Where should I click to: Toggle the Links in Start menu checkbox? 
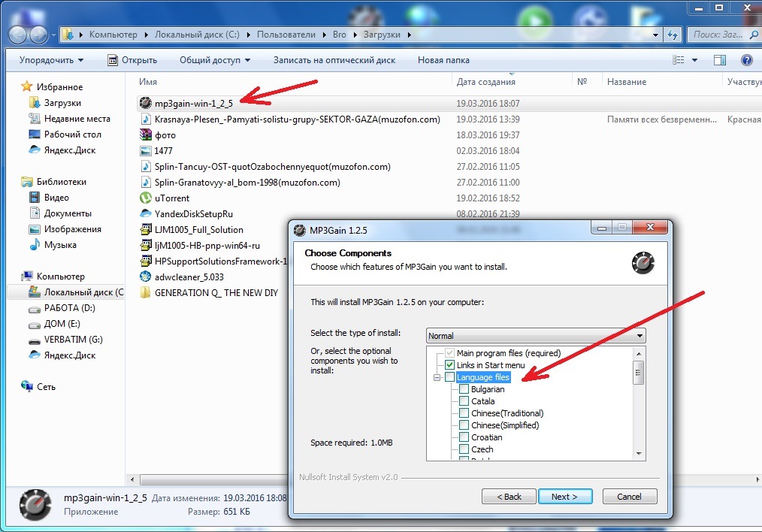click(450, 365)
